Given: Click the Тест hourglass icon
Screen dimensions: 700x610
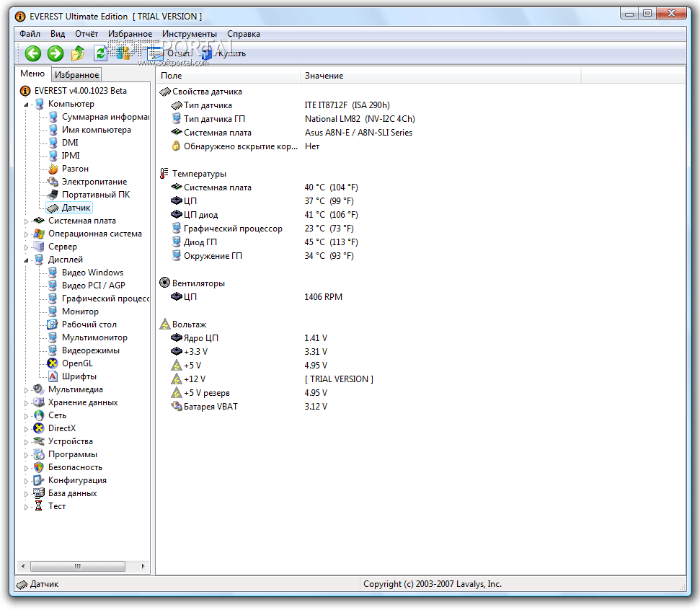Looking at the screenshot, I should [39, 506].
